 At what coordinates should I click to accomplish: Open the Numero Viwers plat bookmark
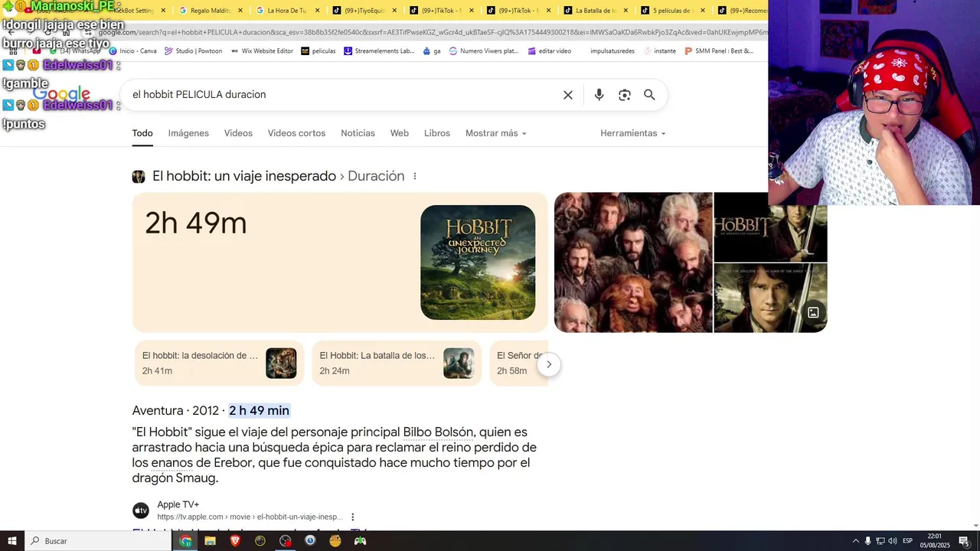[484, 51]
